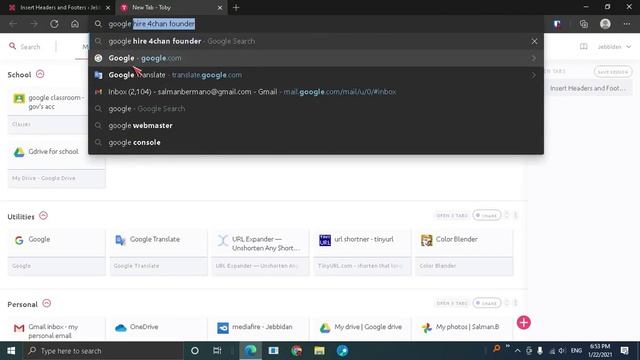This screenshot has width=640, height=360.
Task: Open mediafire - Jebbidan card
Action: pos(260,330)
